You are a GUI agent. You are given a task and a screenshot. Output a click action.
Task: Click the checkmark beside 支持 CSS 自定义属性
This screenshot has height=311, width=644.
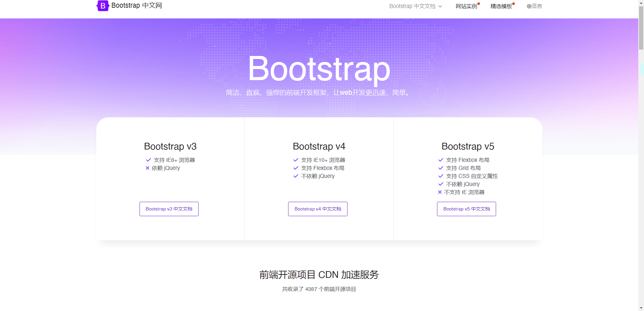(441, 176)
